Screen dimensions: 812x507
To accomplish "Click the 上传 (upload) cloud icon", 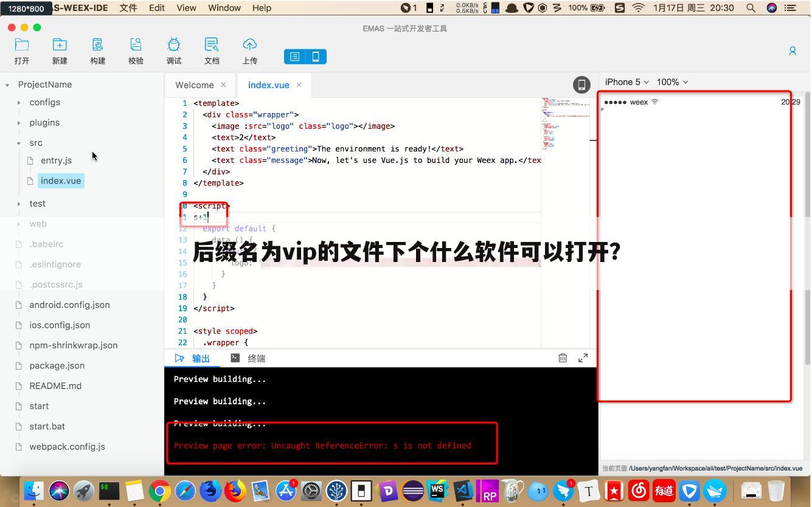I will click(x=250, y=45).
